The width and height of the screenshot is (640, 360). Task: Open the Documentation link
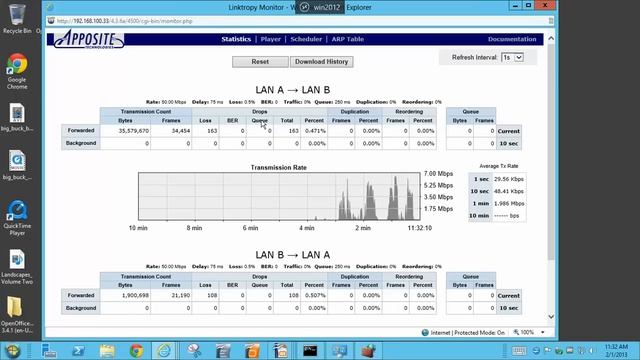tap(512, 39)
